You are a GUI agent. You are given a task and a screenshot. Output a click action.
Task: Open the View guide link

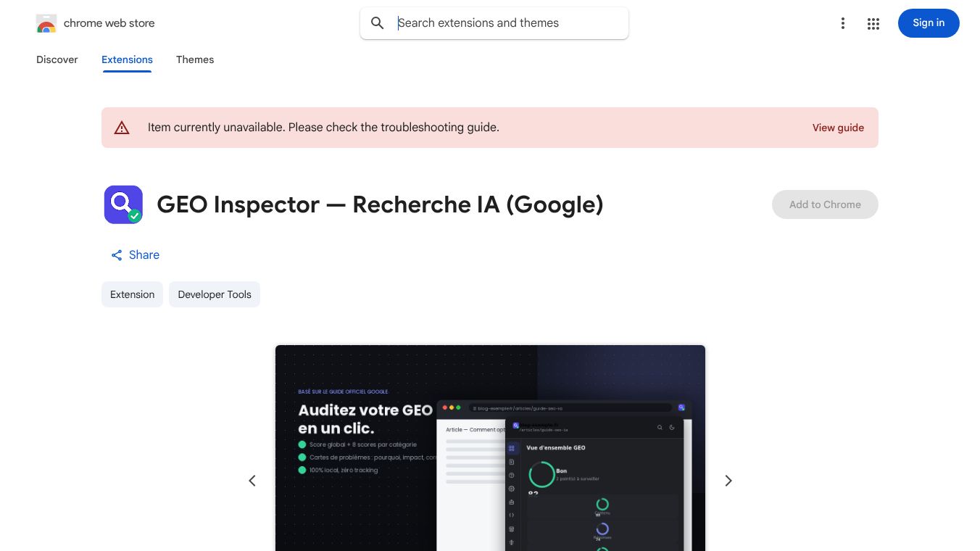[x=838, y=128]
